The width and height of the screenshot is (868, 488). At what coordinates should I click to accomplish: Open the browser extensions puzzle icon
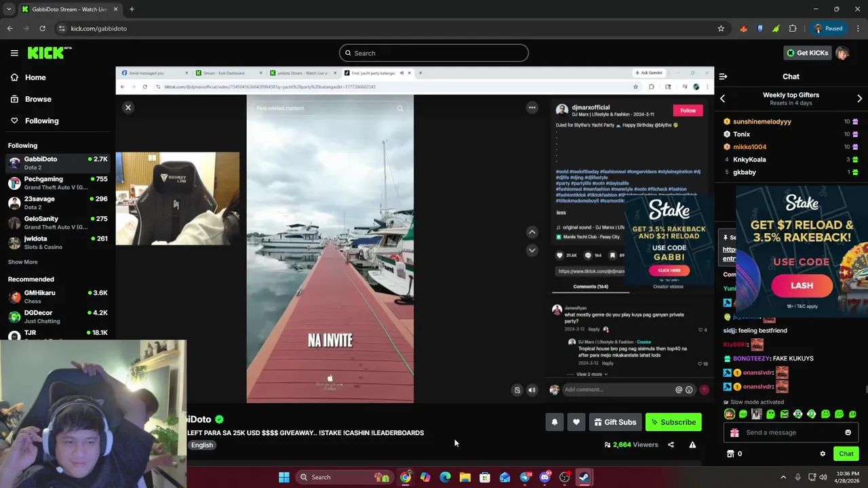(x=792, y=28)
